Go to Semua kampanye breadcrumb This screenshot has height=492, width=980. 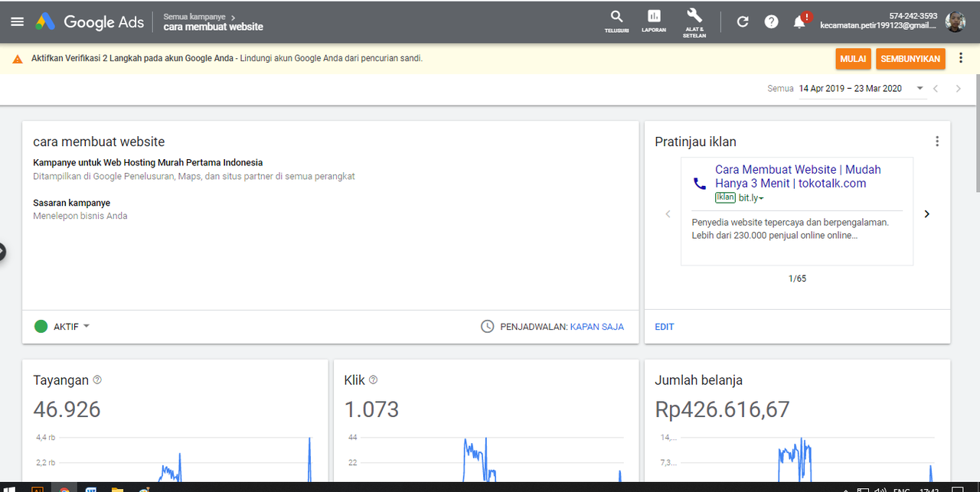tap(194, 16)
